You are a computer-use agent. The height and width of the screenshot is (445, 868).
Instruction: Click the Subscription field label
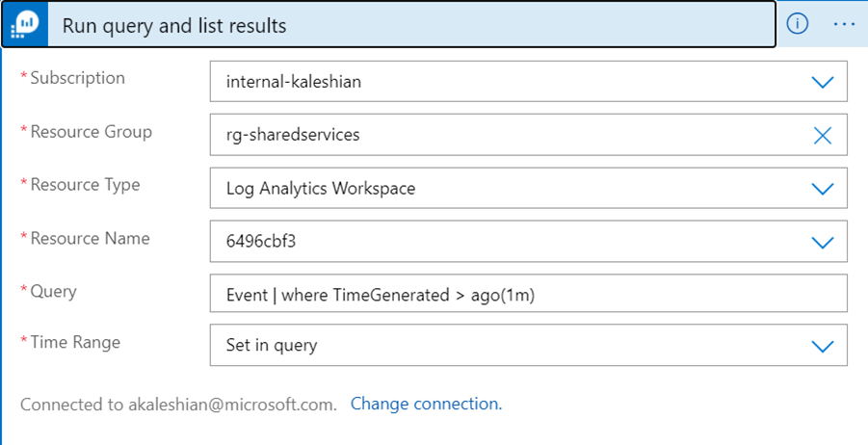click(77, 78)
